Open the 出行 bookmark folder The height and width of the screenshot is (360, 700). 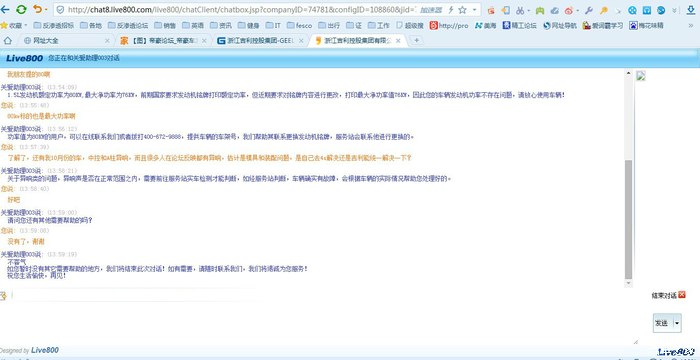click(x=329, y=25)
